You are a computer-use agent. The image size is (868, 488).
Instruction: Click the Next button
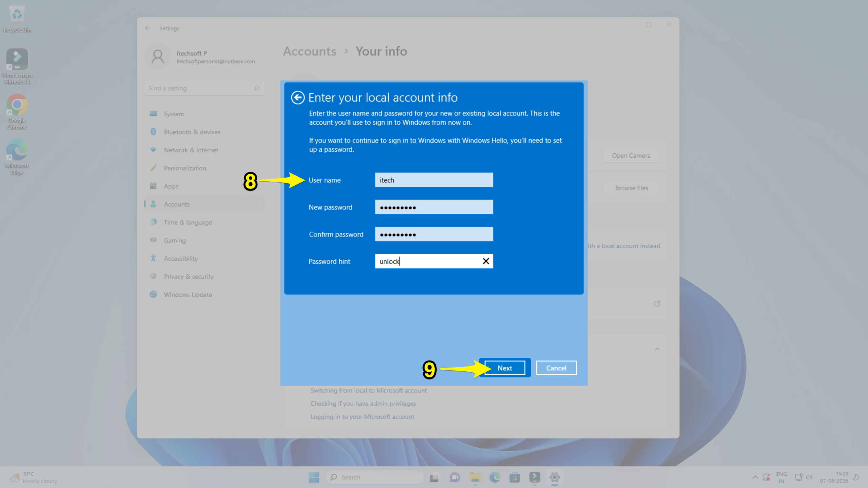(505, 368)
